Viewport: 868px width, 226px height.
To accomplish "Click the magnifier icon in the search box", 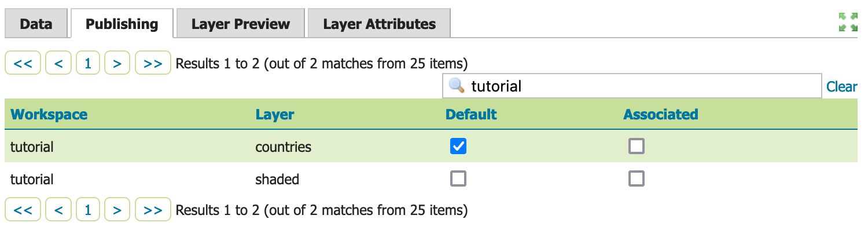I will point(457,86).
